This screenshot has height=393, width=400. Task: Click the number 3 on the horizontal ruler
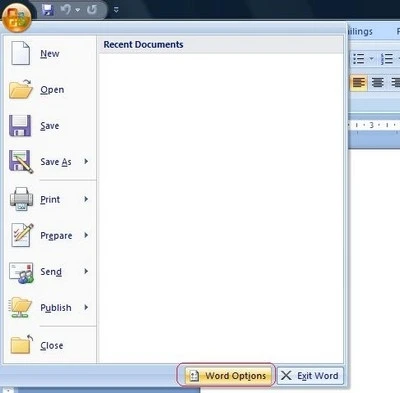coord(371,125)
